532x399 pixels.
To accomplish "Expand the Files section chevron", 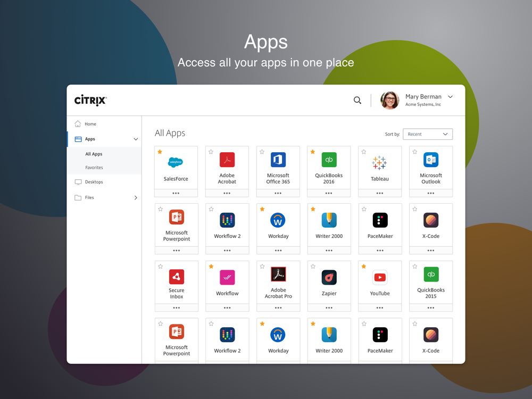I will click(x=136, y=197).
